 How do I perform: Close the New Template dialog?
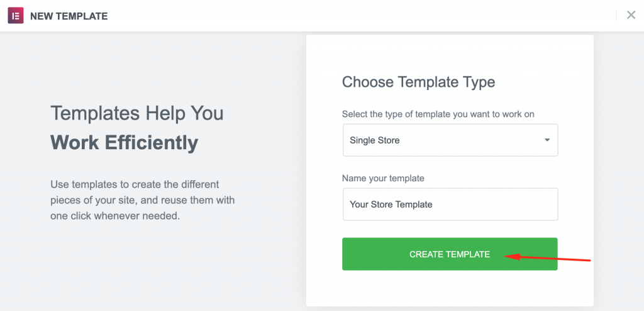click(631, 15)
